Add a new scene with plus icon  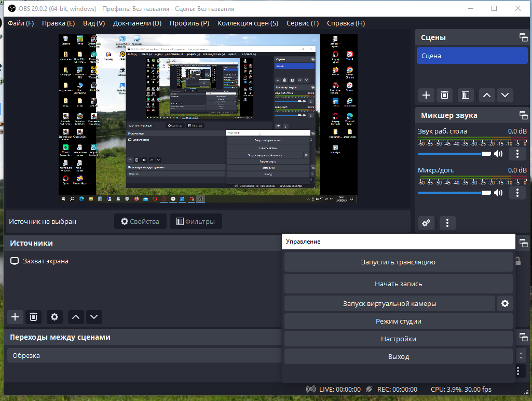pos(426,95)
